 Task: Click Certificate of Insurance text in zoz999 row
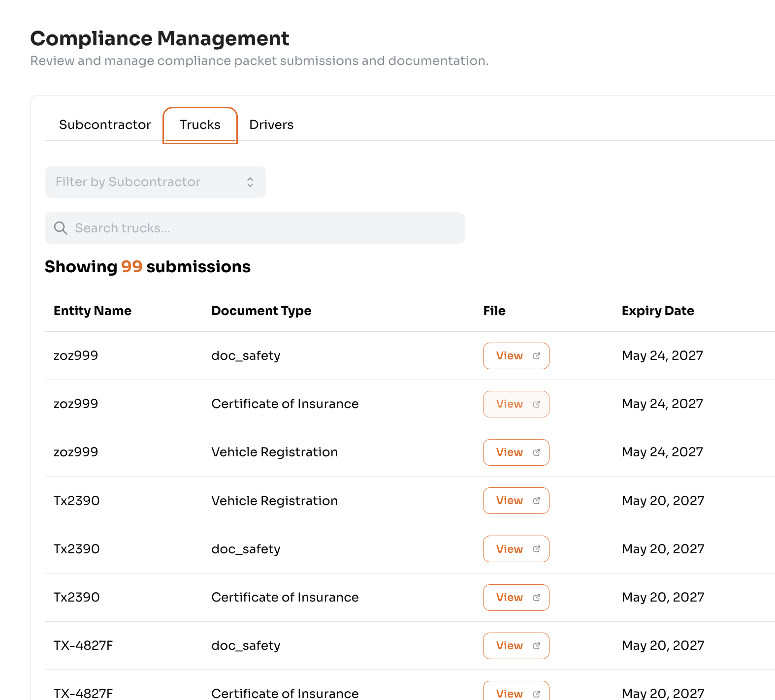pos(285,404)
